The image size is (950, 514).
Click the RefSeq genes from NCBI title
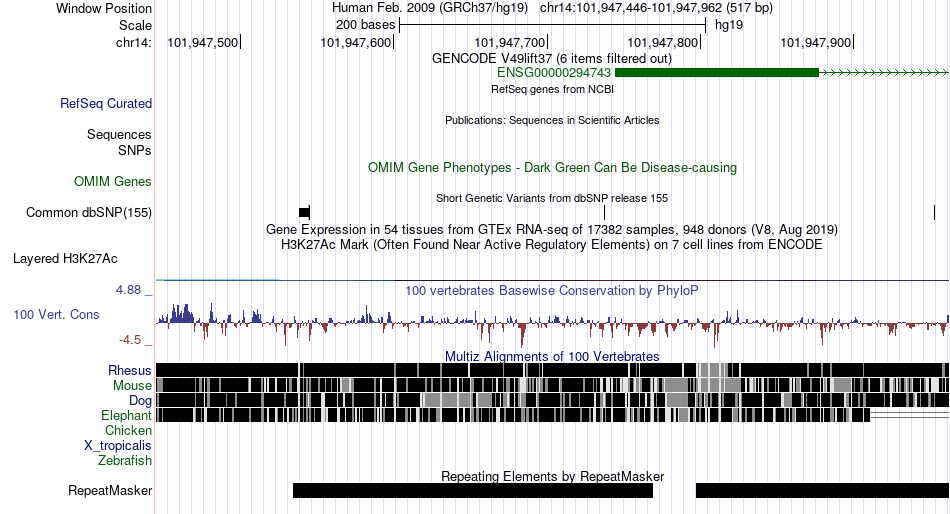click(x=552, y=89)
